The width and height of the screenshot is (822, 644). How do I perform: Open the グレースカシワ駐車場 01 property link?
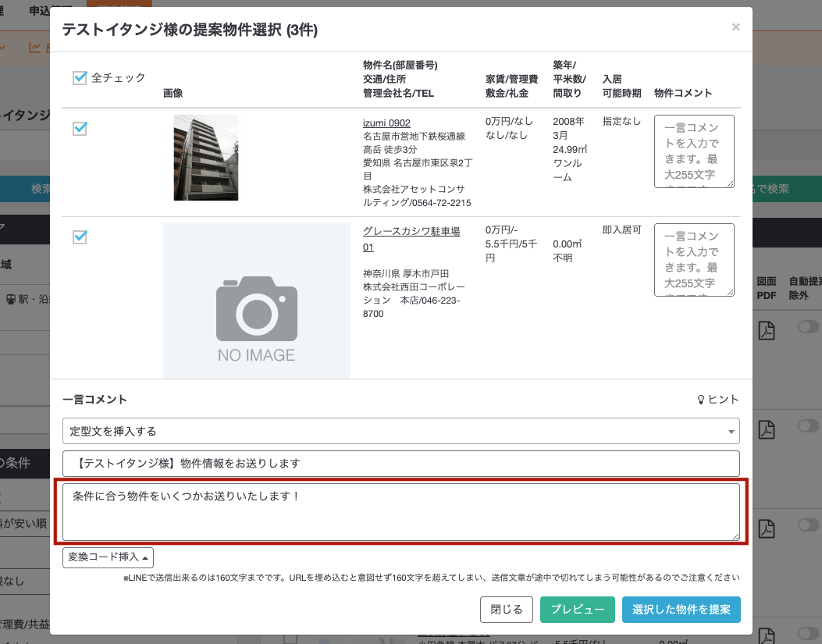pos(411,239)
